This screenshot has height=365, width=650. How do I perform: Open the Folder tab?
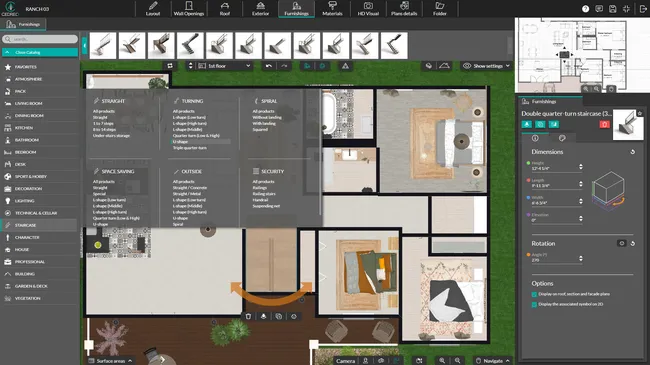click(440, 8)
